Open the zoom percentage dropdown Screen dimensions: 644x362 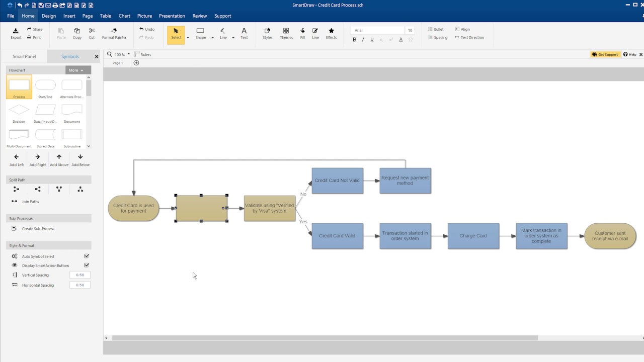coord(129,54)
